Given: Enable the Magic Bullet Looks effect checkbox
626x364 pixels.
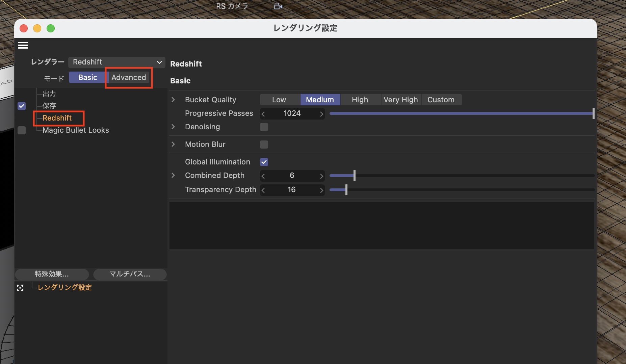Looking at the screenshot, I should point(22,130).
